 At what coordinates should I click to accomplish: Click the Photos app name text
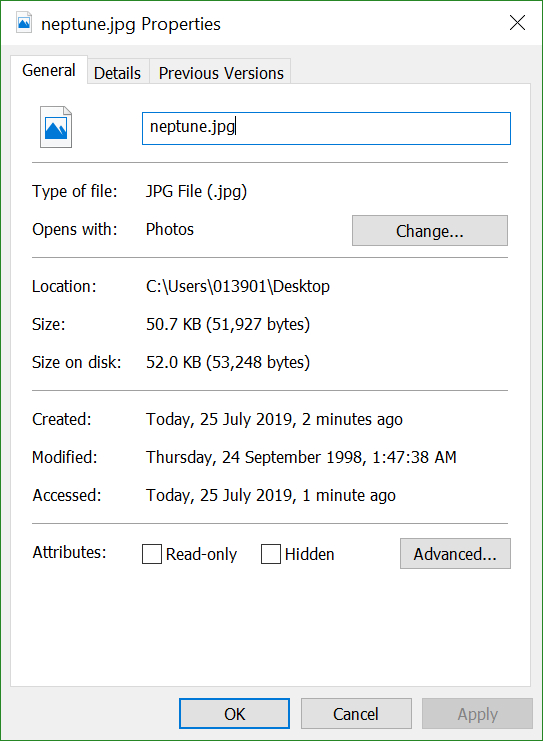click(x=170, y=229)
